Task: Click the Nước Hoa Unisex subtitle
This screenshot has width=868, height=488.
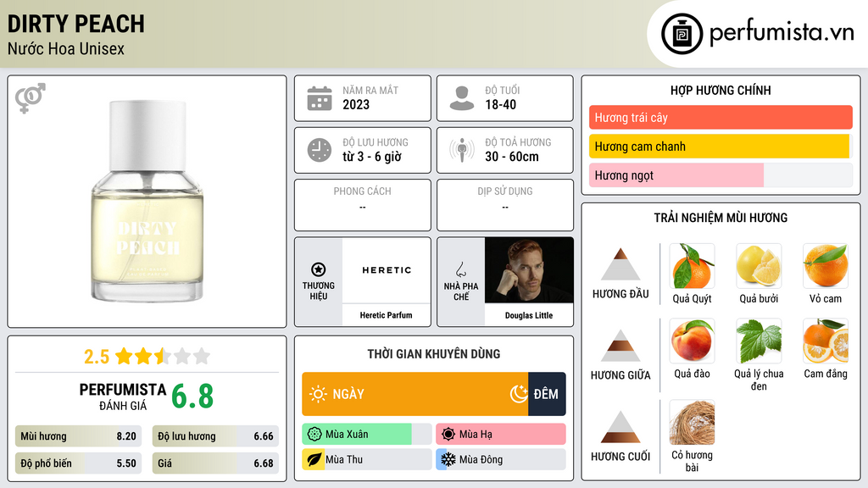Action: [x=66, y=48]
